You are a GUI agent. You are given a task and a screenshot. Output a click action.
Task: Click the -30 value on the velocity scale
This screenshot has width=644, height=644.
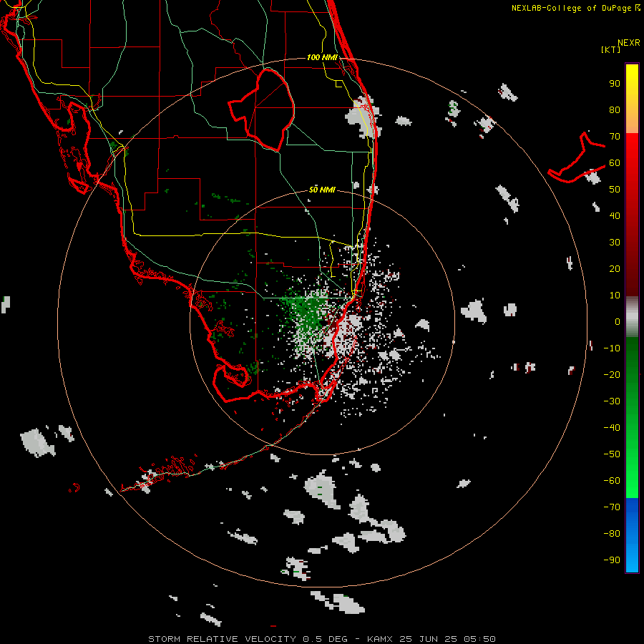coord(612,401)
